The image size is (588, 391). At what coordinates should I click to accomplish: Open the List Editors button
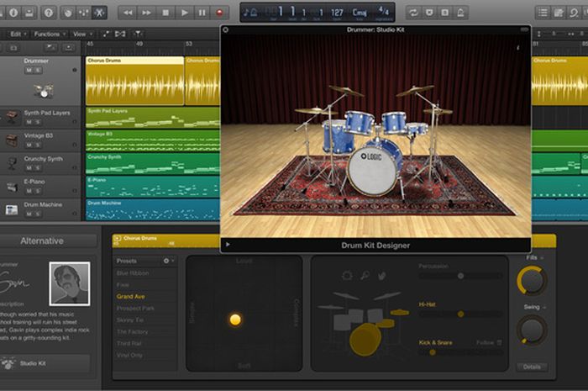[x=543, y=13]
